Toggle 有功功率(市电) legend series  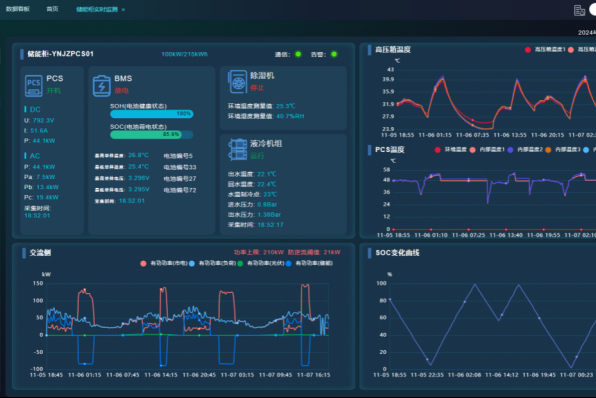point(164,263)
